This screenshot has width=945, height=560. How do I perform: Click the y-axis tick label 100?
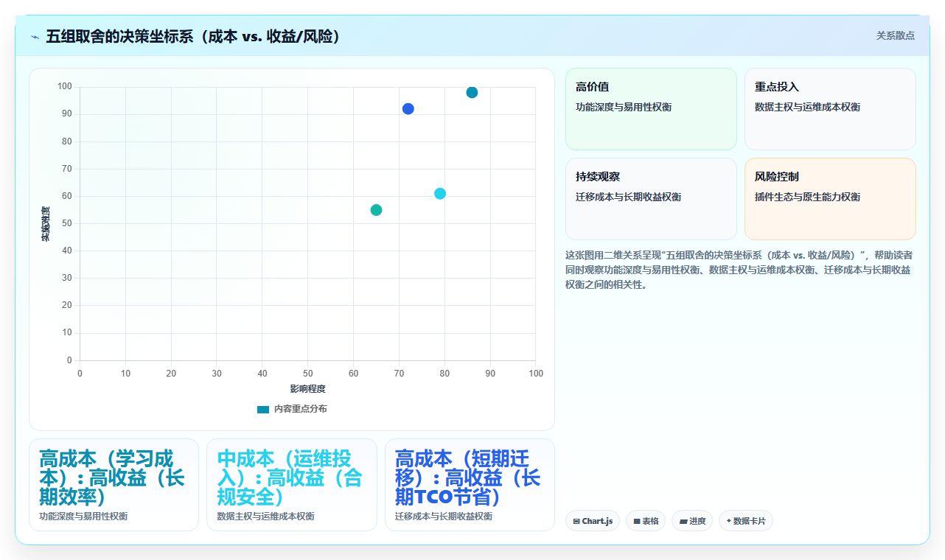(x=65, y=87)
